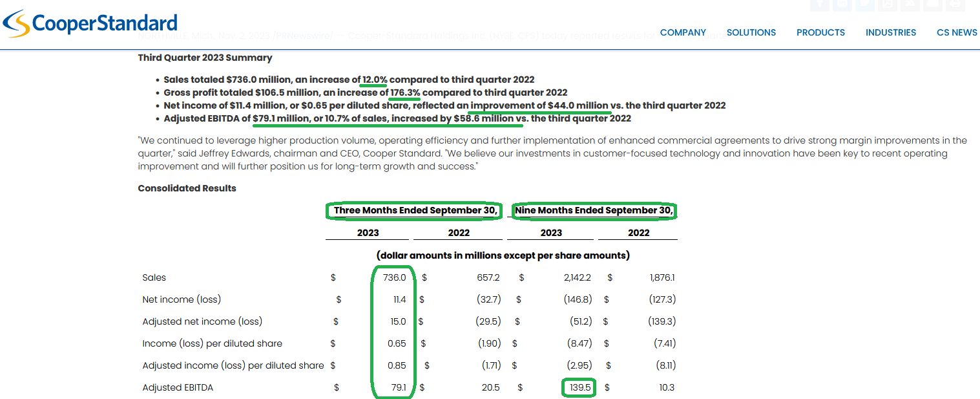Screen dimensions: 980x399
Task: Click the 'Nine Months Ended September 30,' header
Action: (x=594, y=210)
